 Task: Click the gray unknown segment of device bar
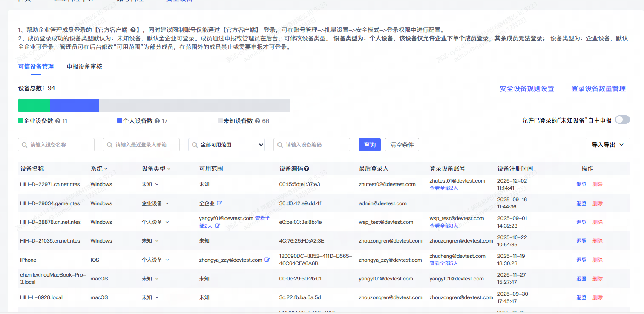tap(195, 106)
